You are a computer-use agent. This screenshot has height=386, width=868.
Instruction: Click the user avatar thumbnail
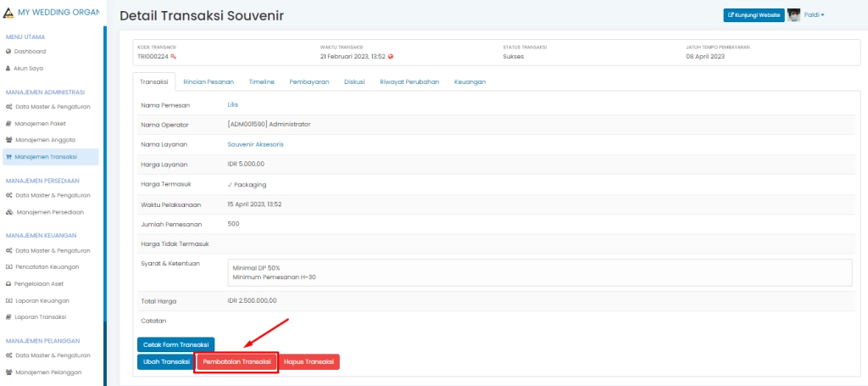[x=793, y=14]
